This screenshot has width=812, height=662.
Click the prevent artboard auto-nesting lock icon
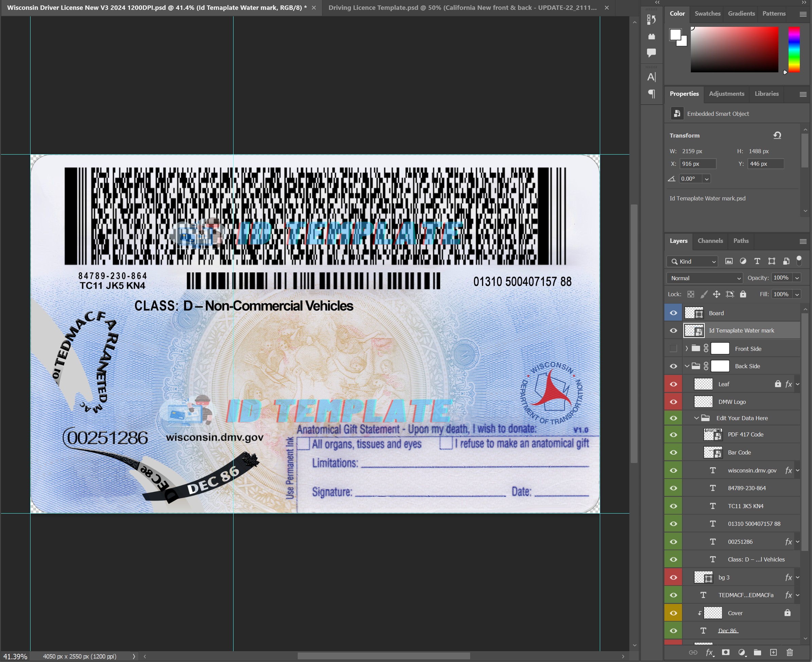pos(730,294)
